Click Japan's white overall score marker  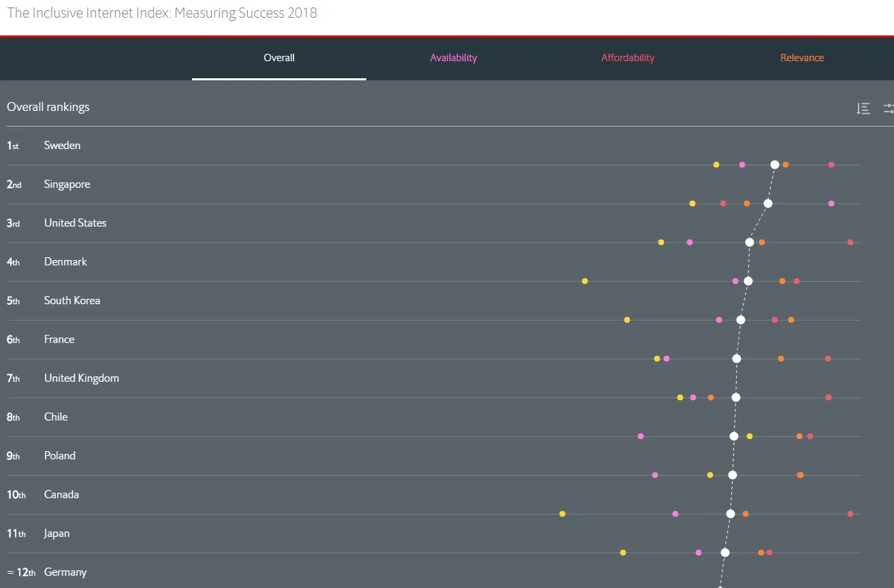(725, 553)
